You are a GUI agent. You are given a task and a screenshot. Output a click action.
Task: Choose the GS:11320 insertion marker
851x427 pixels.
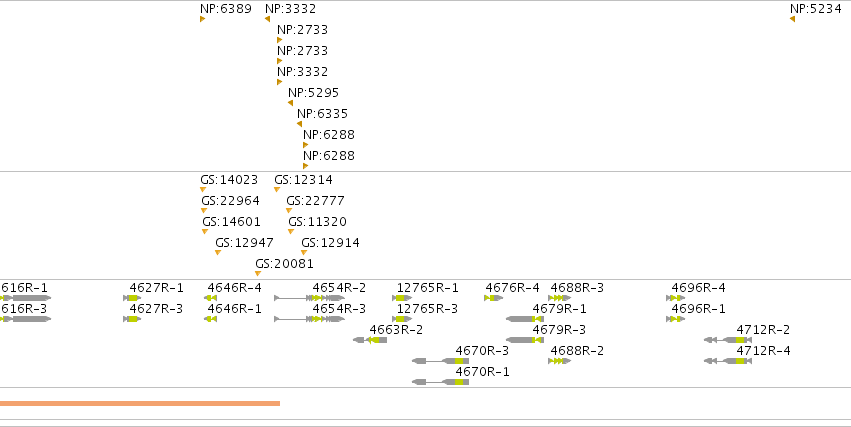point(291,232)
